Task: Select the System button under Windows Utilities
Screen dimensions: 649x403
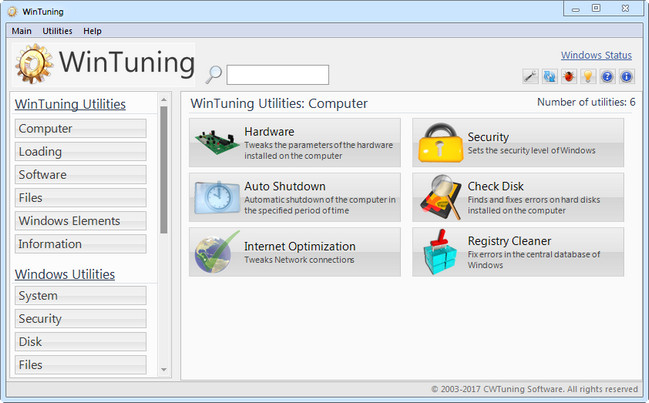Action: tap(80, 295)
